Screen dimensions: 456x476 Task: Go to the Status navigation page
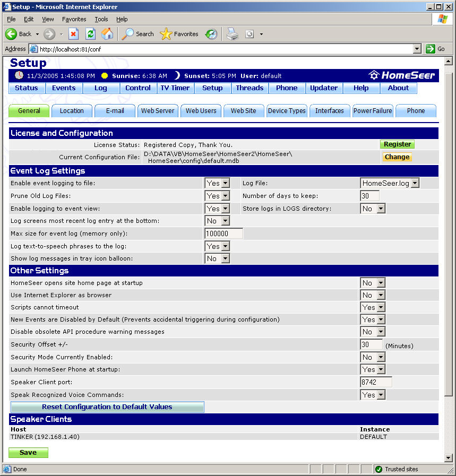[x=27, y=88]
